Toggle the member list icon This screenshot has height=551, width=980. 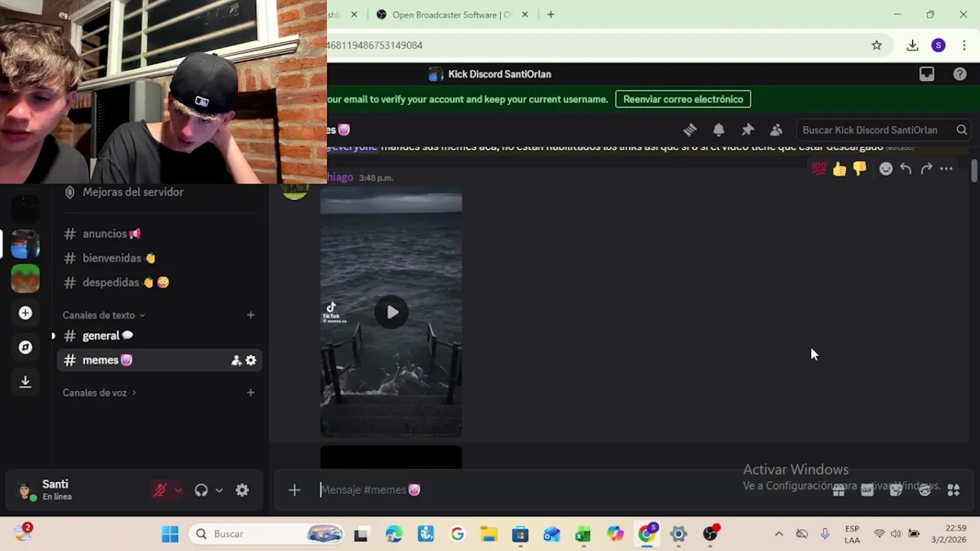[776, 130]
